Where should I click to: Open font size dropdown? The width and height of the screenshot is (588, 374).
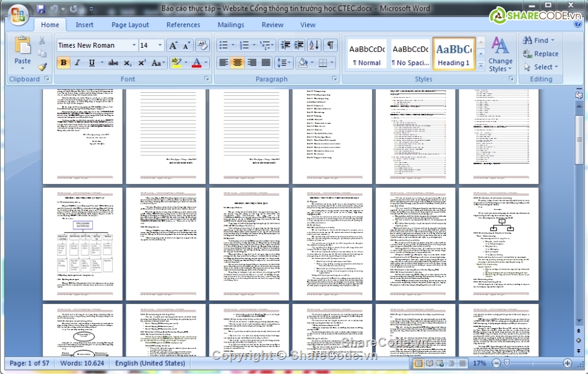click(160, 45)
